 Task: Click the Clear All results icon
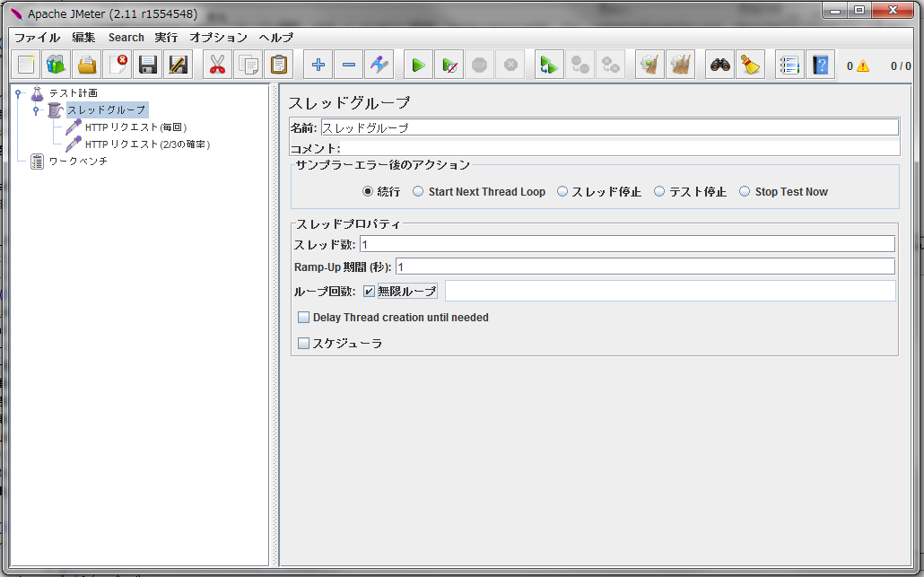coord(681,65)
